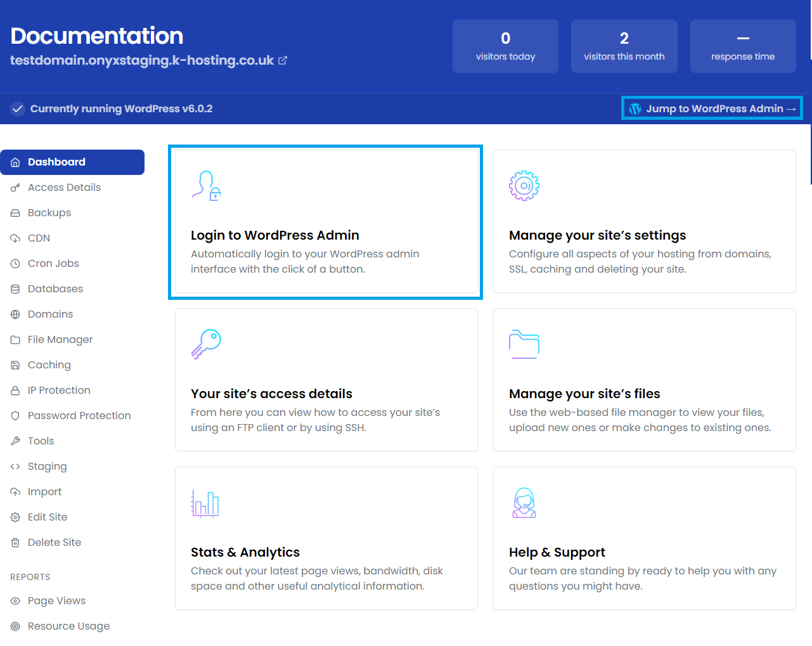Click the external link icon beside domain
Viewport: 812px width, 646px height.
coord(283,60)
